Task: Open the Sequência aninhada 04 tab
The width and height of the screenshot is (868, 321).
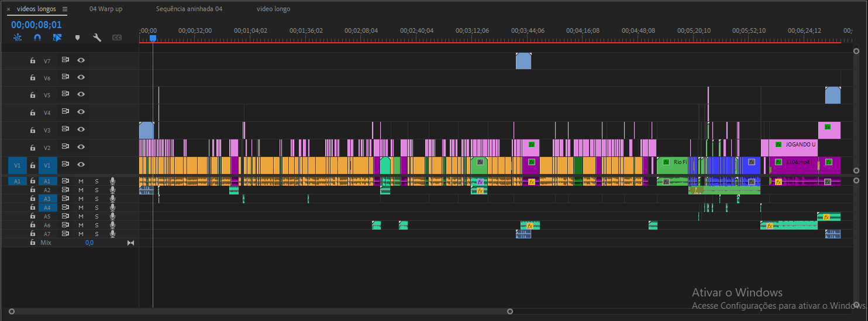Action: [189, 9]
